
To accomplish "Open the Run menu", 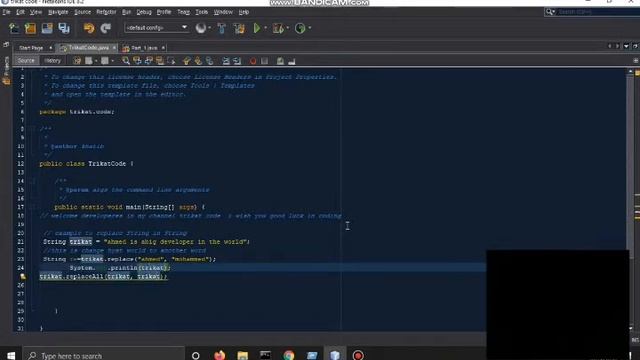I will click(x=127, y=12).
